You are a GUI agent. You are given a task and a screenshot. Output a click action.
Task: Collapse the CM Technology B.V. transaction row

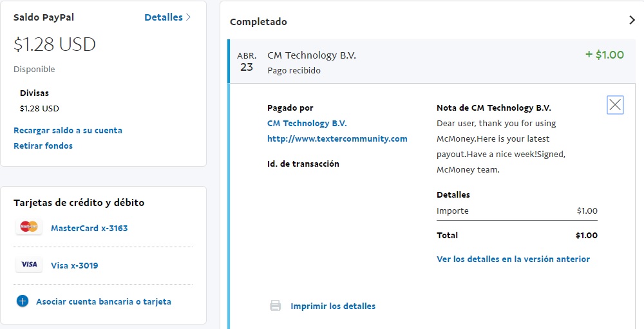pyautogui.click(x=312, y=55)
